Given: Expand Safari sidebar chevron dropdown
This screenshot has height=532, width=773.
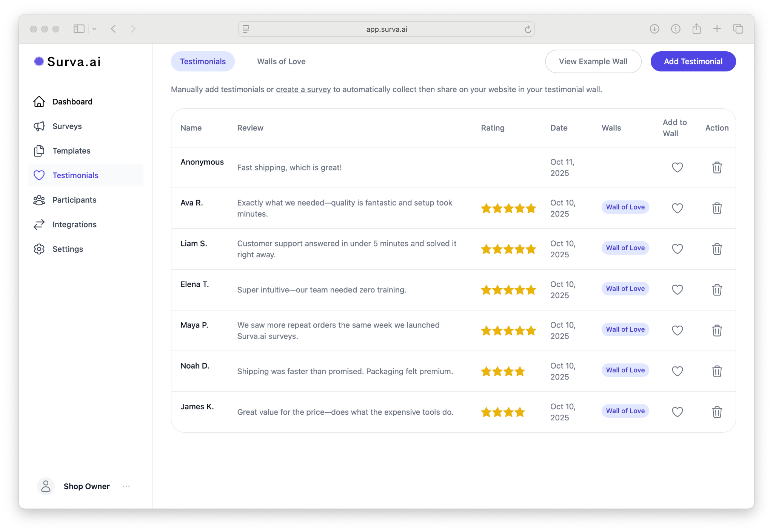Looking at the screenshot, I should click(94, 29).
